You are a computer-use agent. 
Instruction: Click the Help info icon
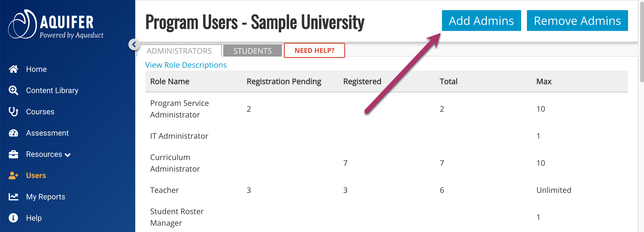14,218
